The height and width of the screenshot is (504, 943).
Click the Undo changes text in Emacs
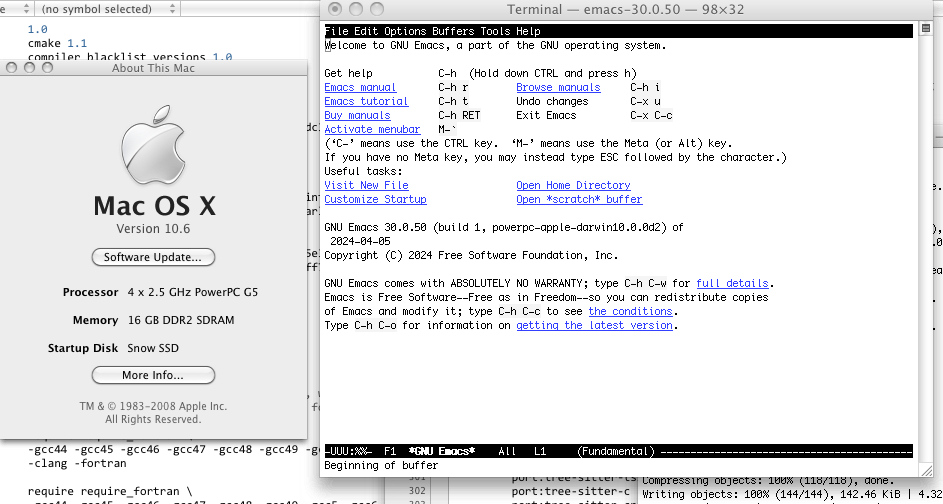tap(552, 101)
